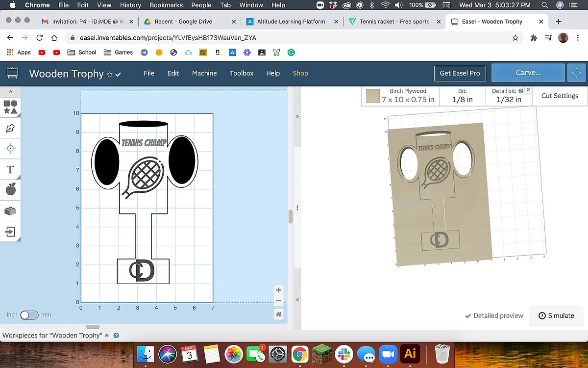Click the Birch Plywood material swatch
The width and height of the screenshot is (588, 368).
tap(373, 96)
